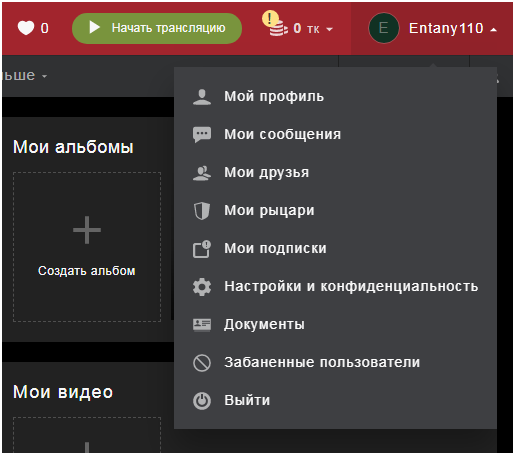Click the power logout icon
This screenshot has height=455, width=515.
(x=202, y=401)
